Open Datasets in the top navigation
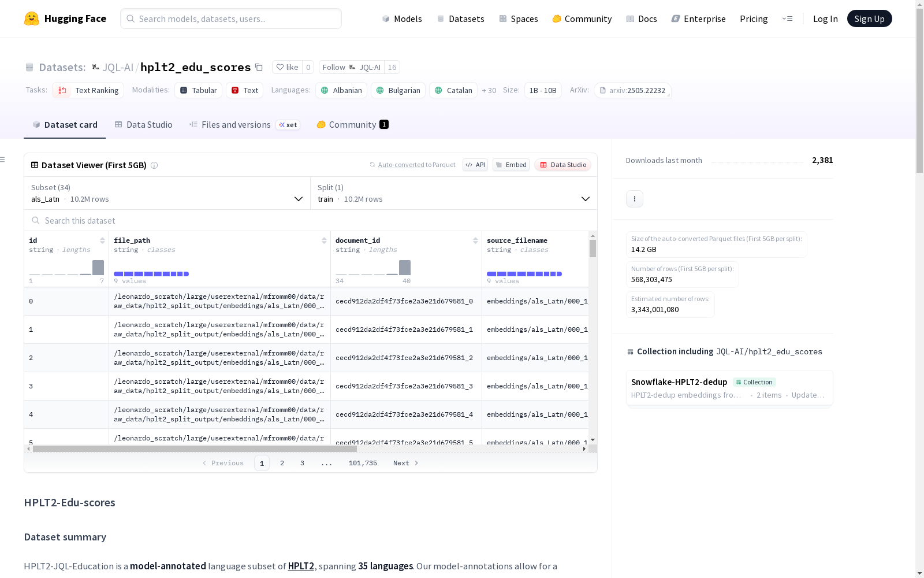This screenshot has height=578, width=924. (x=460, y=18)
